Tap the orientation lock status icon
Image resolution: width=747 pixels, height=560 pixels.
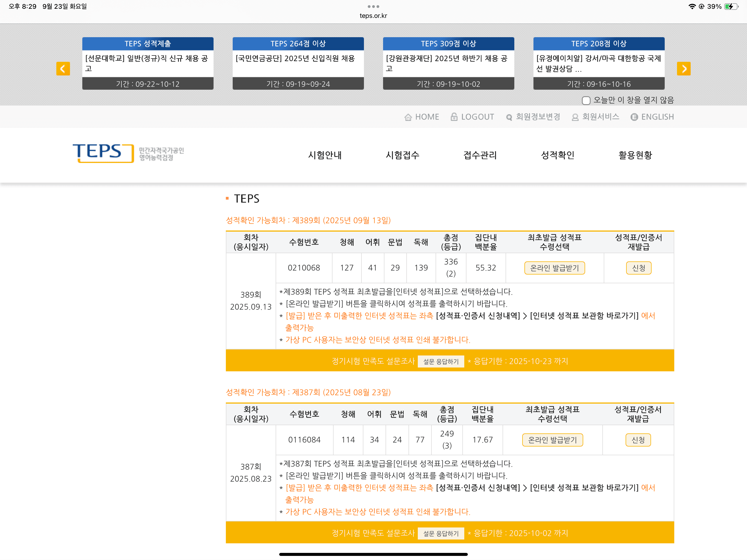(701, 6)
